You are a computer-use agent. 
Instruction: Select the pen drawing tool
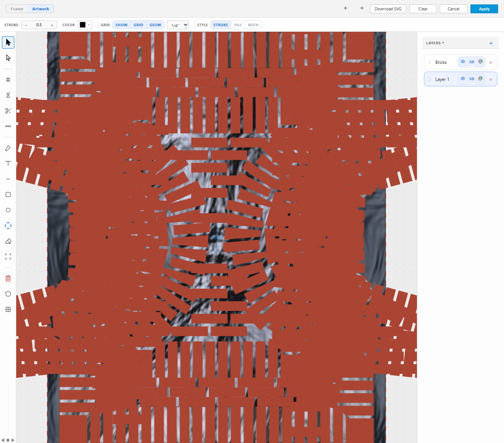point(8,148)
